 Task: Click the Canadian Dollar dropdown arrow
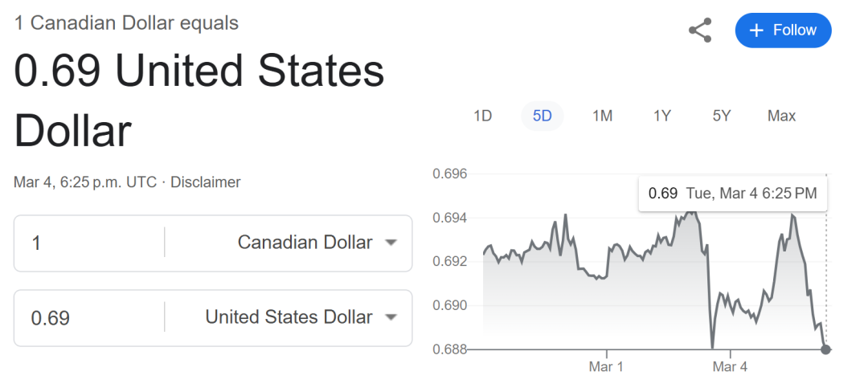pos(391,243)
